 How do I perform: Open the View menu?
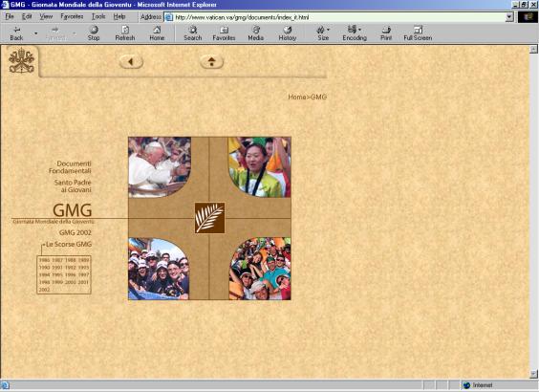tap(46, 16)
